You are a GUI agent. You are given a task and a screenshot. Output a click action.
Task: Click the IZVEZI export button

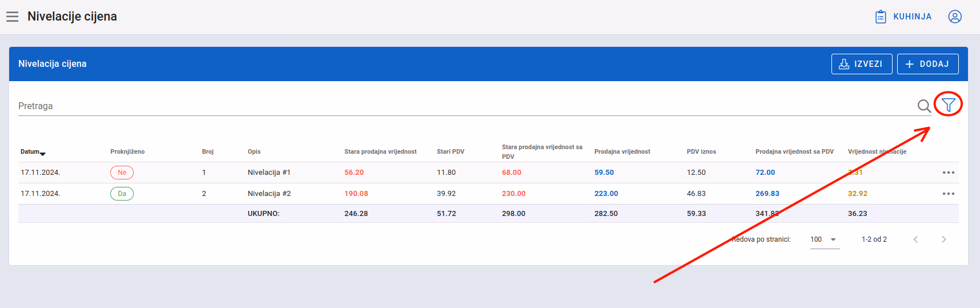[x=862, y=64]
